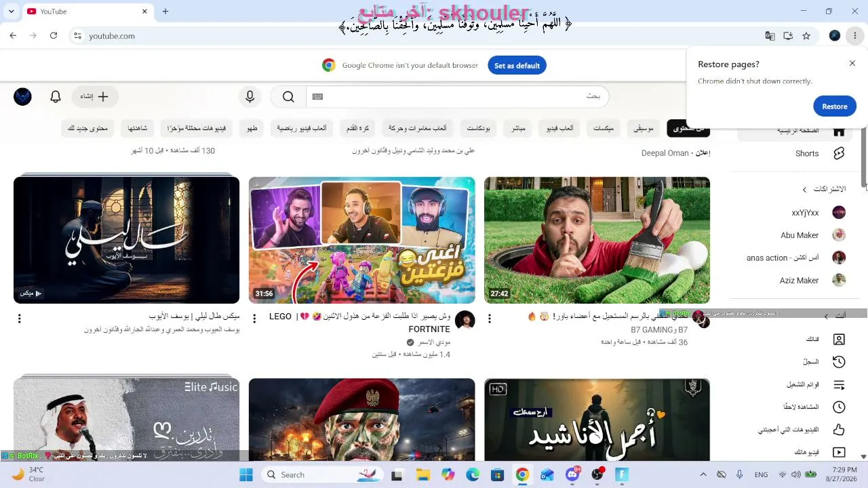Open the Elite Music video thumbnail
The width and height of the screenshot is (868, 488).
[126, 420]
